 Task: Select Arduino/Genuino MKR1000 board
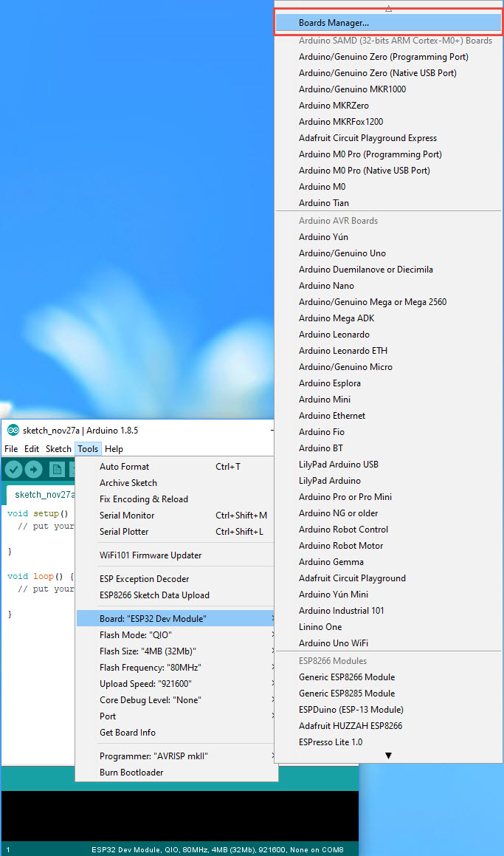(388, 89)
